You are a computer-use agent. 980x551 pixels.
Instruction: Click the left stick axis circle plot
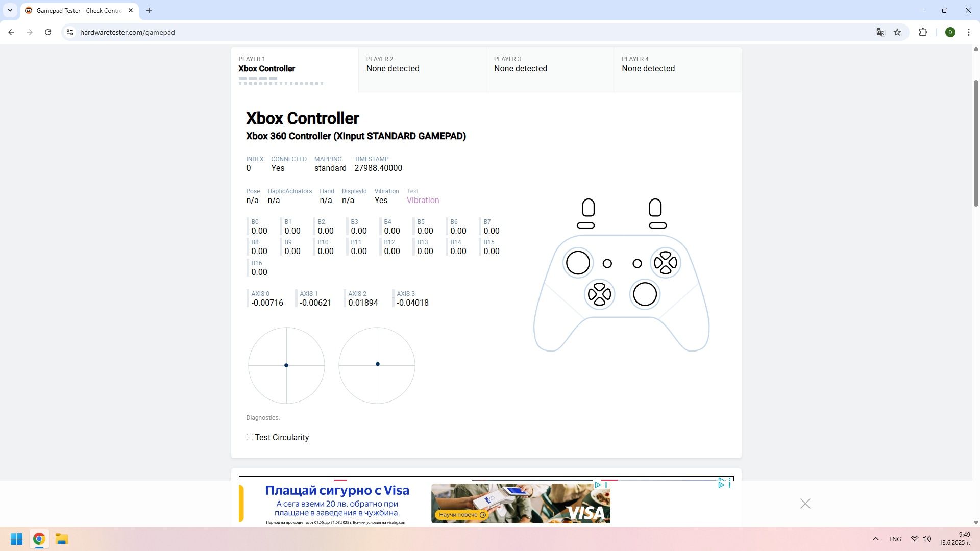[x=286, y=365]
